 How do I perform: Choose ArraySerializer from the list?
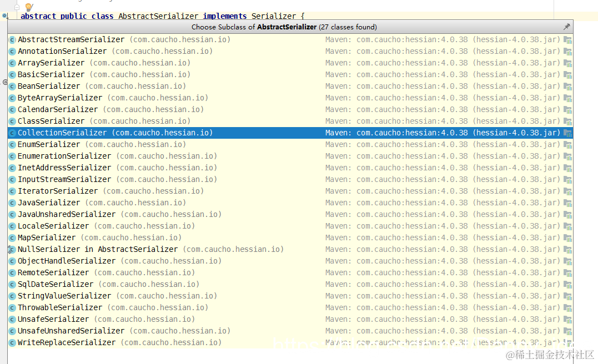(290, 63)
